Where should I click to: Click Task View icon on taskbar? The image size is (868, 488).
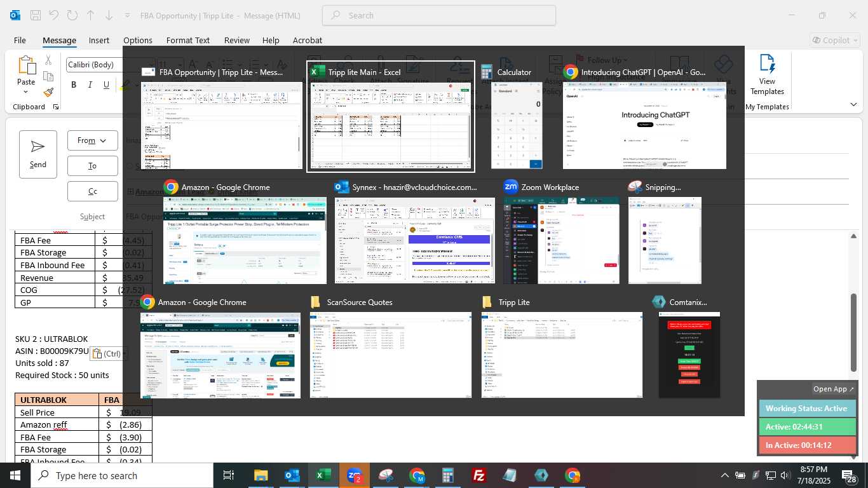229,475
